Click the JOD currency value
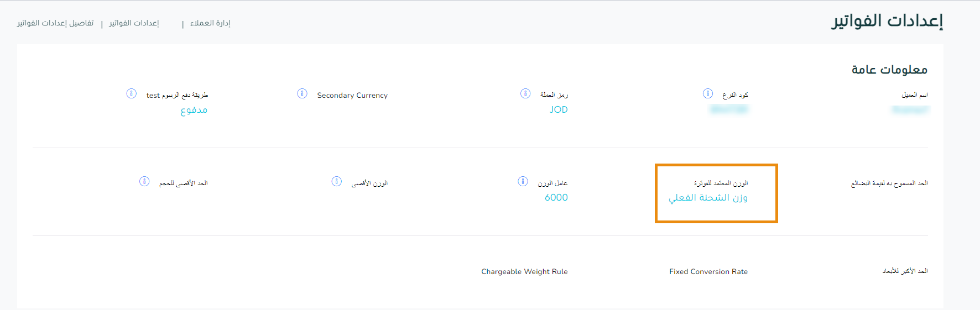Viewport: 980px width, 310px height. click(559, 109)
